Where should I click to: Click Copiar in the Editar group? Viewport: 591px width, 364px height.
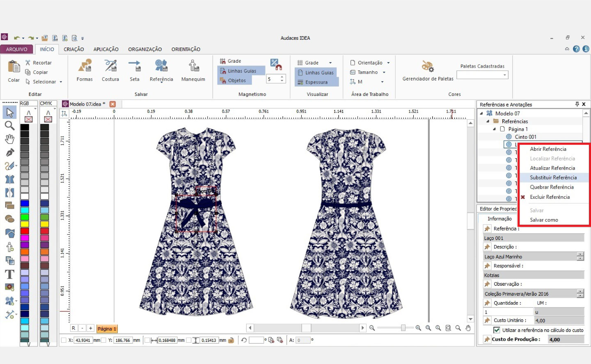tap(36, 72)
